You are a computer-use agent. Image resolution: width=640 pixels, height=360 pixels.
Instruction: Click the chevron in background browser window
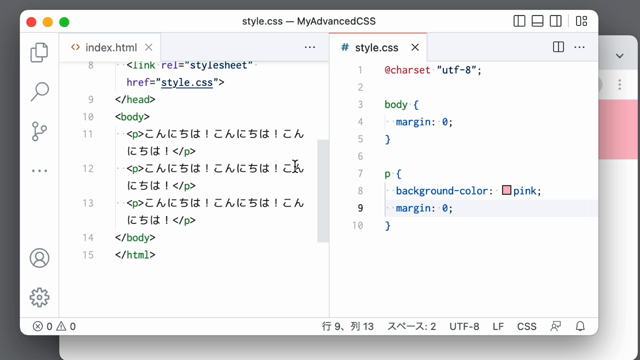[x=620, y=56]
